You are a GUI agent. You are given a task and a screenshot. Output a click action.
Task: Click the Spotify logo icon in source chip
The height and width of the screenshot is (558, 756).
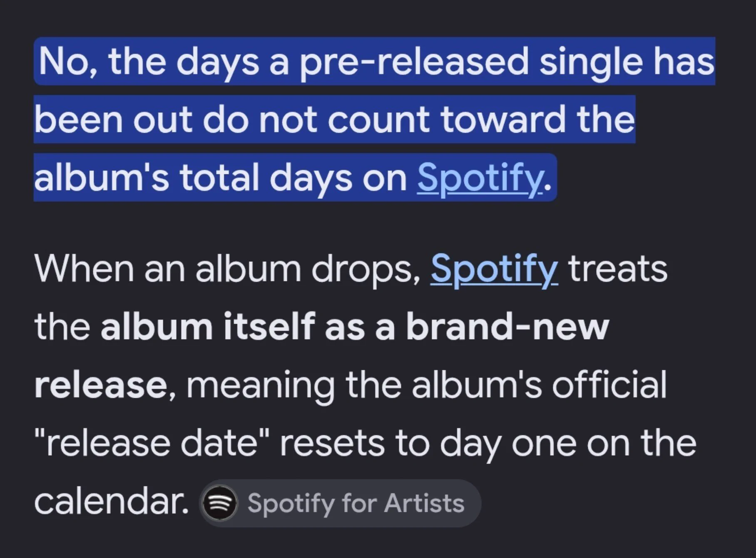pyautogui.click(x=219, y=503)
